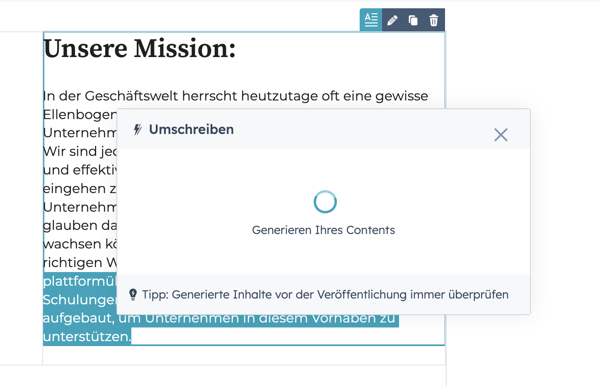Click the 'Generieren Ihres Contents' text

point(323,230)
